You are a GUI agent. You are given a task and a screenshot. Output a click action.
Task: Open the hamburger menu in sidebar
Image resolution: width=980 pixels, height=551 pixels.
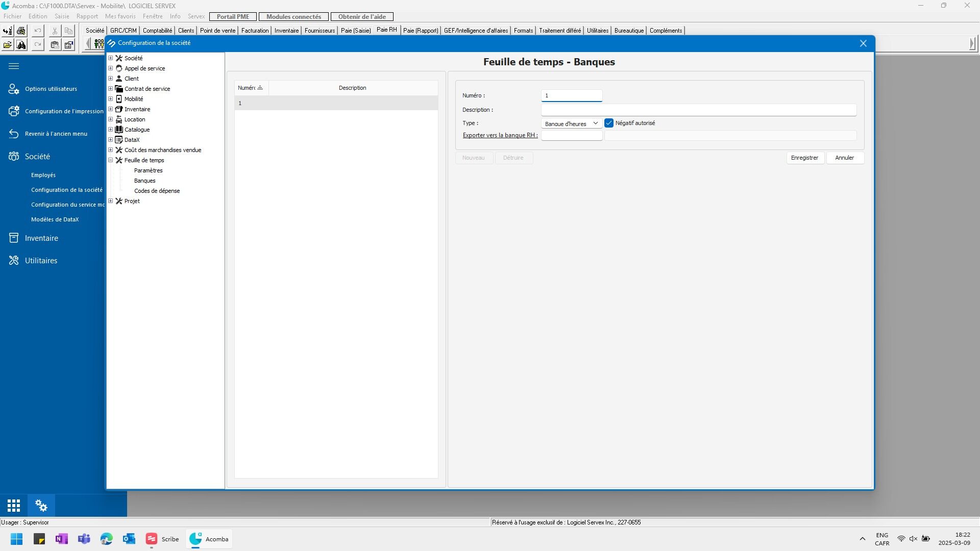(x=14, y=66)
